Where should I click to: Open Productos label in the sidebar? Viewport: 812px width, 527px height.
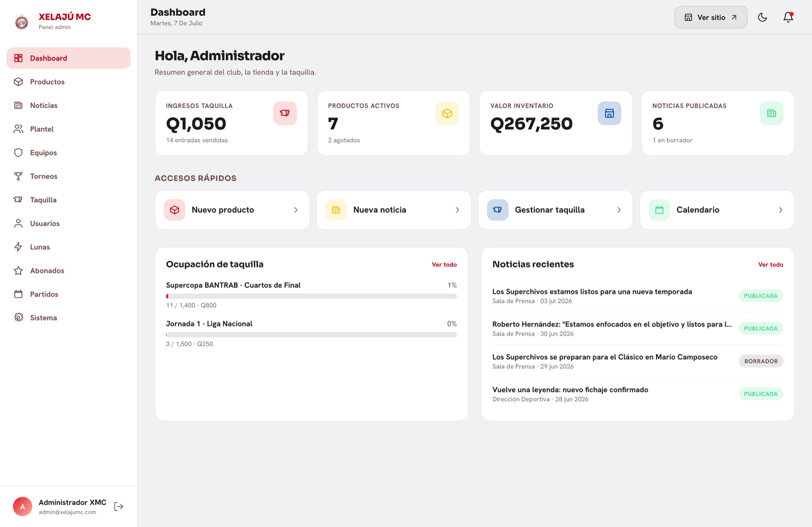[x=47, y=82]
